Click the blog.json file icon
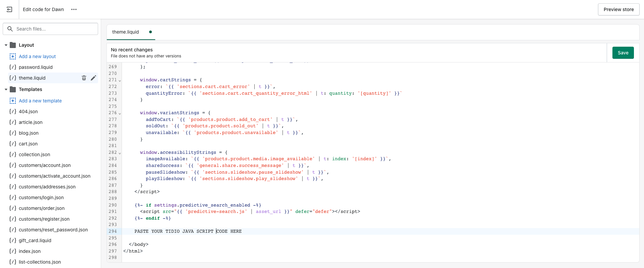 tap(13, 133)
